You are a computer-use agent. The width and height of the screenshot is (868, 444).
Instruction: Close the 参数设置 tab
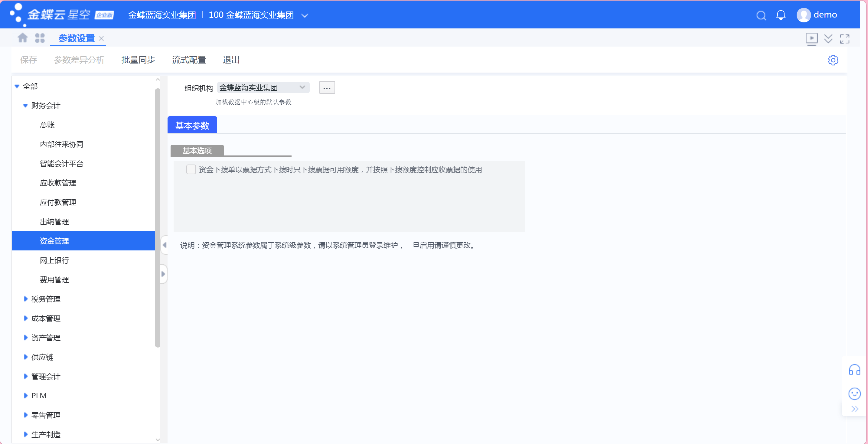(x=101, y=38)
